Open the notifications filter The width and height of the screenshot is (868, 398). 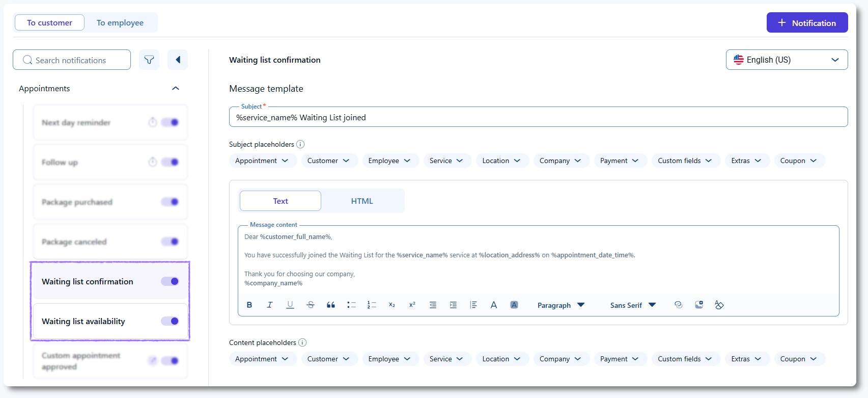pos(149,60)
